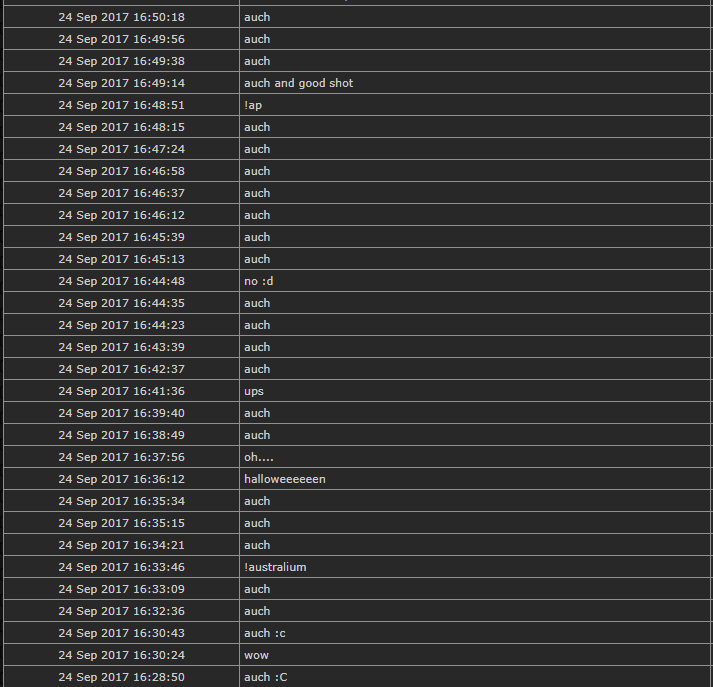Select the 'halloweeeeeen' message
713x687 pixels.
tap(285, 479)
